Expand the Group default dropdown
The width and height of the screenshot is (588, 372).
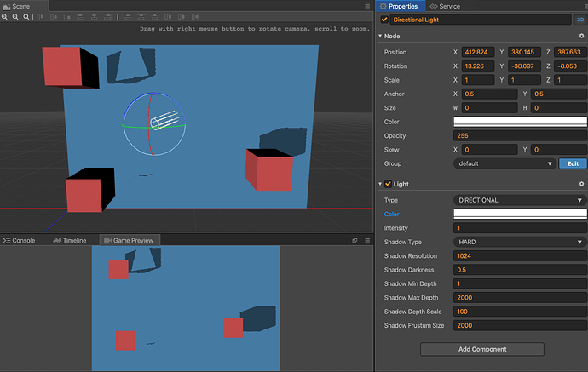(504, 163)
